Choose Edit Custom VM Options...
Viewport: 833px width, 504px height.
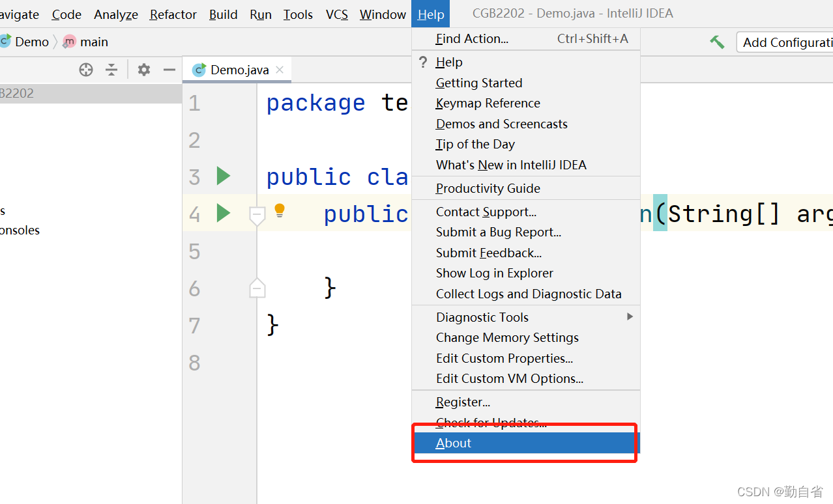[x=526, y=378]
